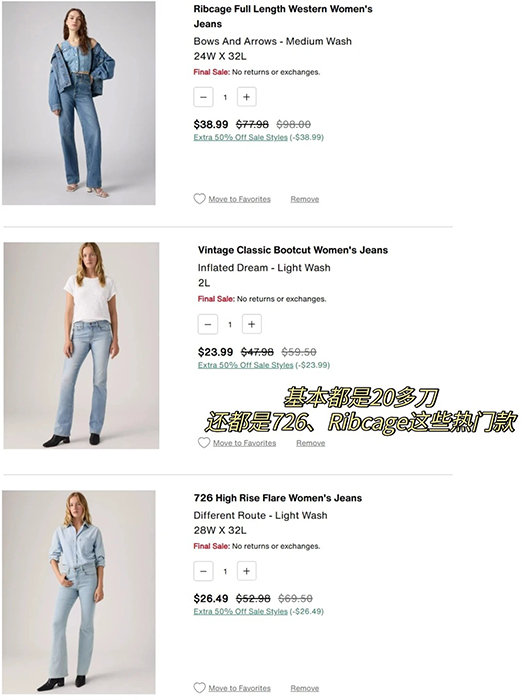Decrease quantity for Vintage Classic Bootcut jeans

[x=208, y=324]
